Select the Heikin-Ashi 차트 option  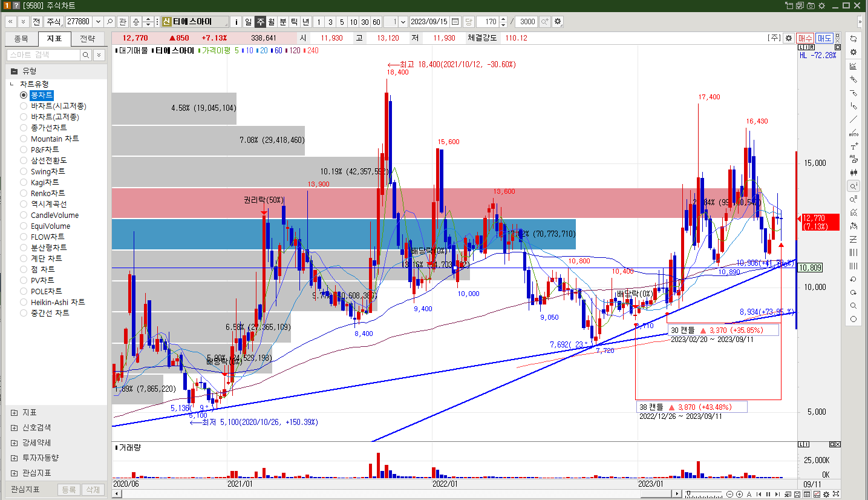click(53, 302)
